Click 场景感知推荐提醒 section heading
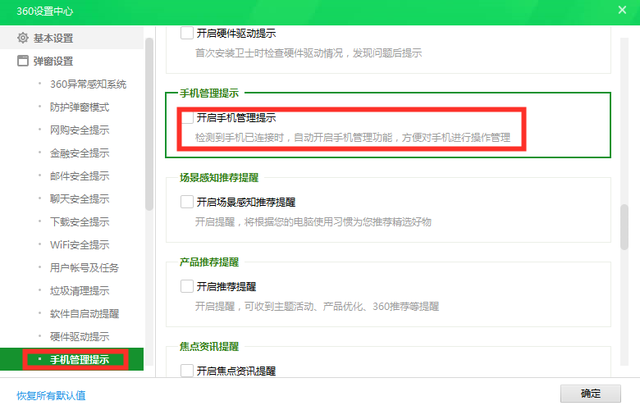The image size is (640, 410). pos(219,177)
